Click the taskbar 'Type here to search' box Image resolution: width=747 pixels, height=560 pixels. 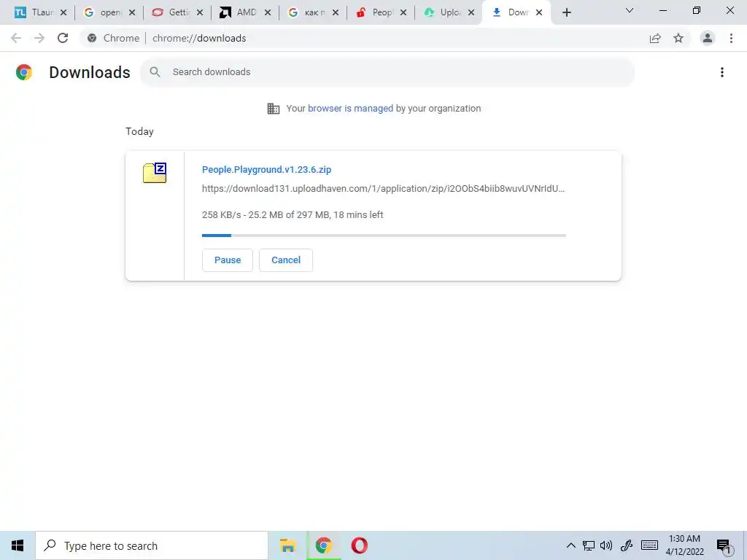152,545
